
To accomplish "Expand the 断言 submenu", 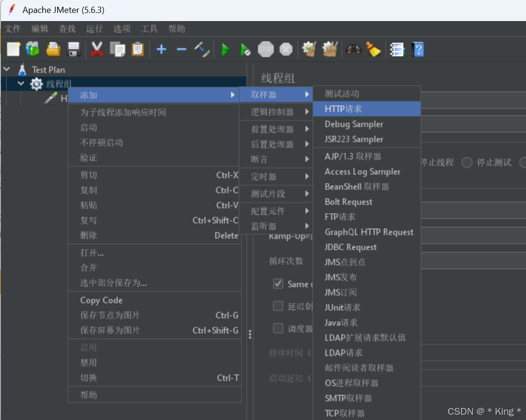I will pos(276,159).
